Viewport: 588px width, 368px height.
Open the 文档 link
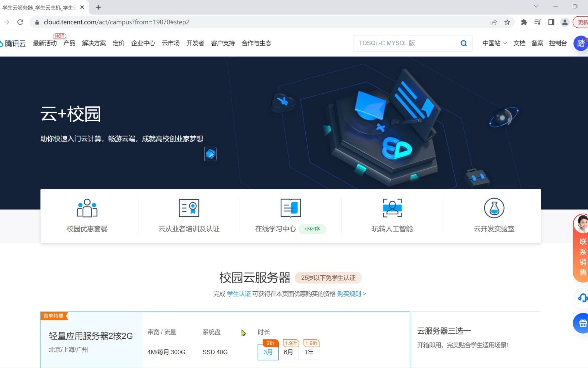click(519, 43)
